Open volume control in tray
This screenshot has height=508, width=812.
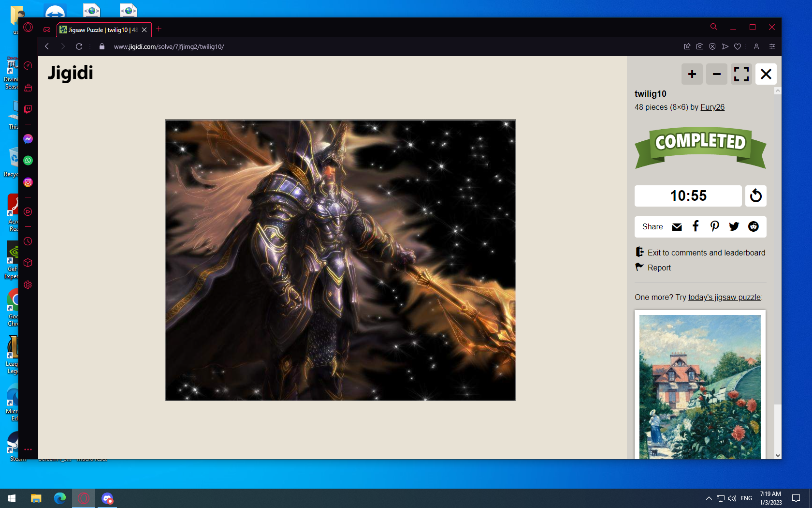click(x=732, y=498)
